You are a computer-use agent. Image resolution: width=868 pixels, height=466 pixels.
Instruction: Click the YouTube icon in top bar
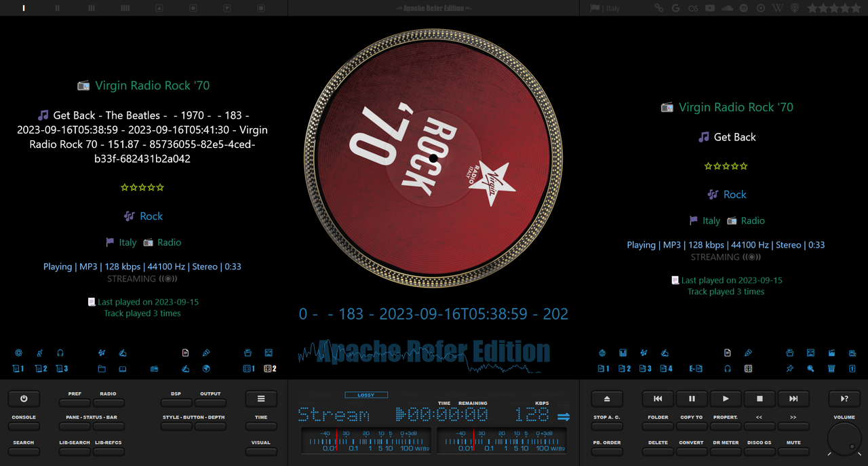(710, 8)
